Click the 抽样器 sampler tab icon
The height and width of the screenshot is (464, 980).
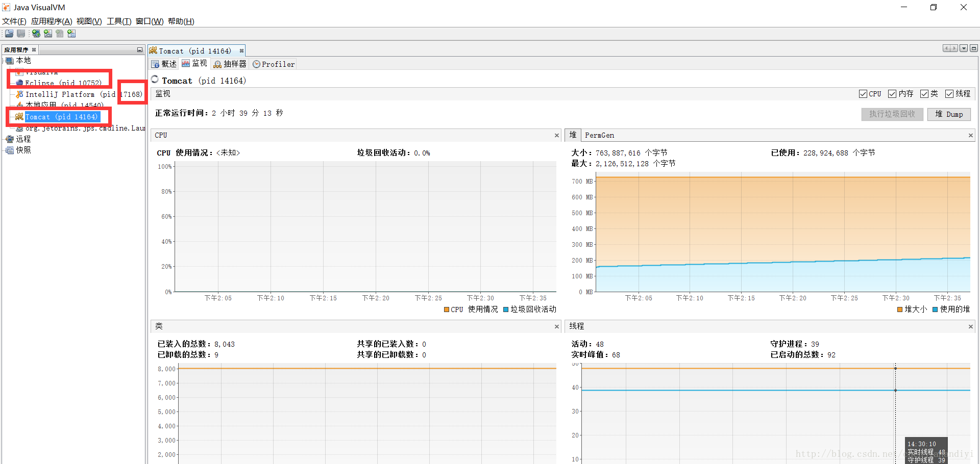pos(217,64)
